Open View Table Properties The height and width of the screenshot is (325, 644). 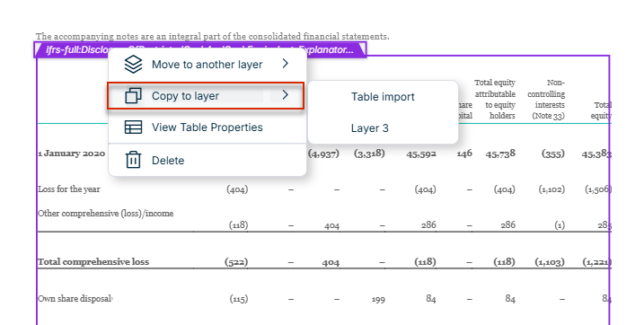coord(207,127)
